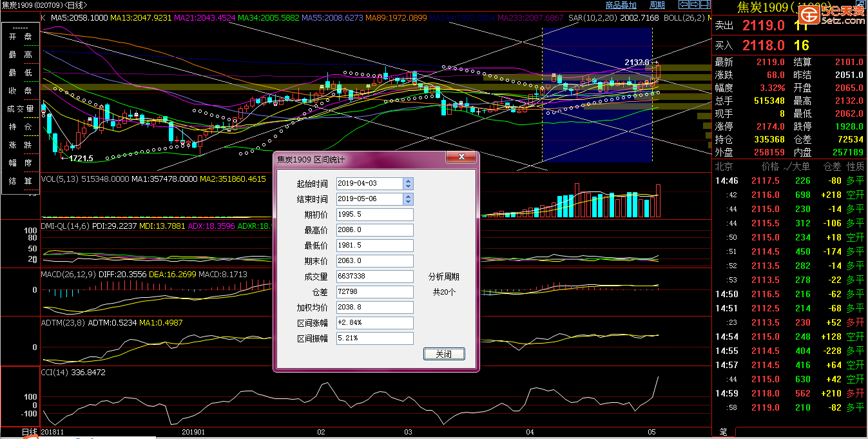Click the 最低价 value field
Image resolution: width=868 pixels, height=439 pixels.
374,246
